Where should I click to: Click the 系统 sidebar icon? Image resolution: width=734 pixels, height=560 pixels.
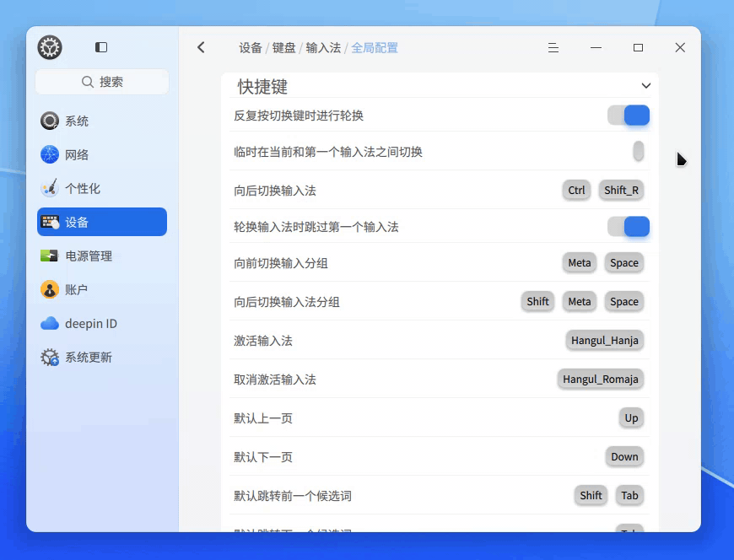click(x=50, y=121)
